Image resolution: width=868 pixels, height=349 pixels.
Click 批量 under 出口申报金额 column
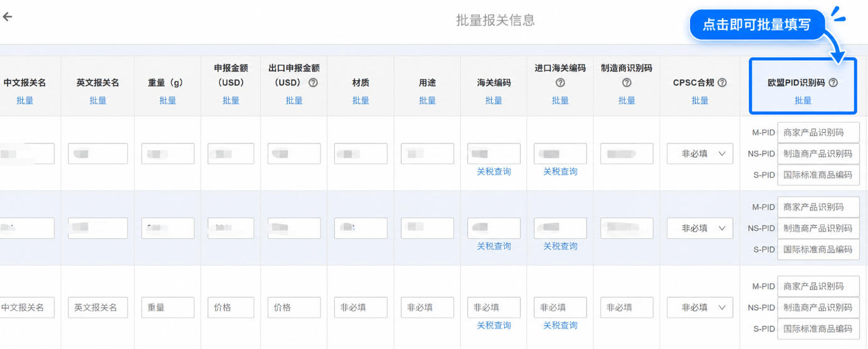coord(294,100)
